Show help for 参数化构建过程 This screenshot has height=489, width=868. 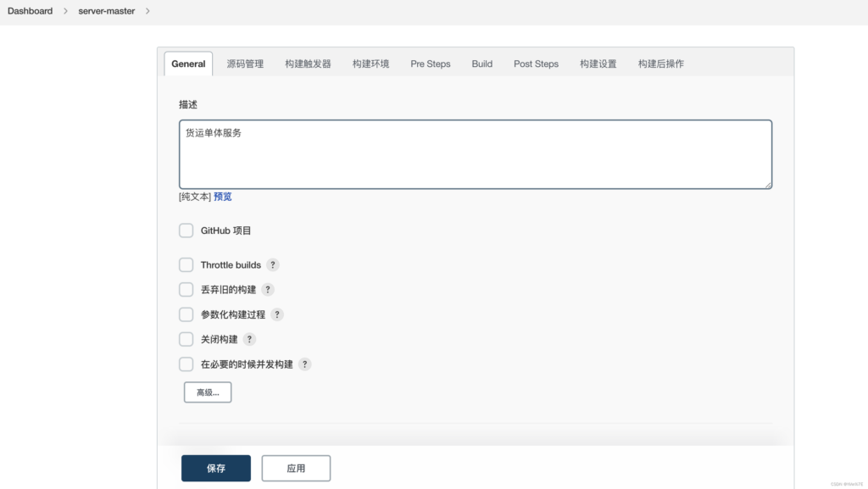click(x=277, y=314)
